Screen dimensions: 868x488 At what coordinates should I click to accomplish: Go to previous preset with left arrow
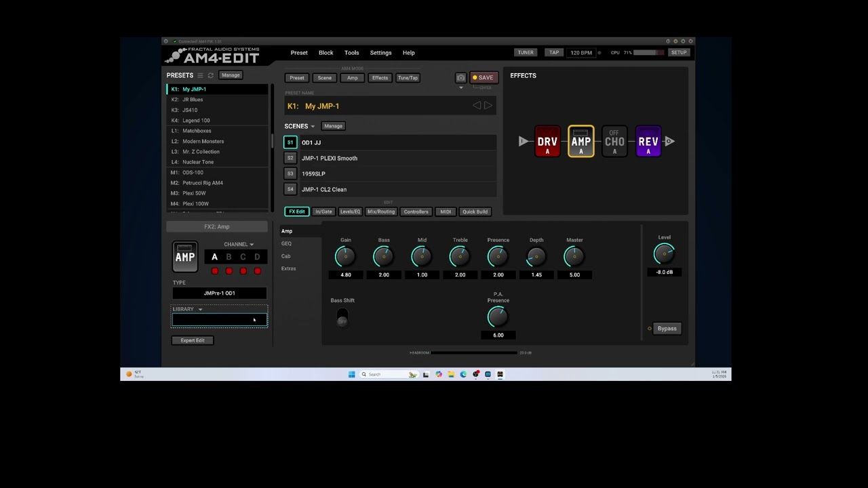(x=477, y=106)
